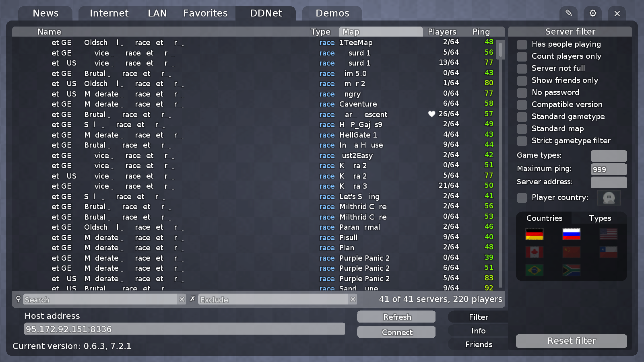Select the China flag in Countries filter
The height and width of the screenshot is (362, 644).
[571, 252]
